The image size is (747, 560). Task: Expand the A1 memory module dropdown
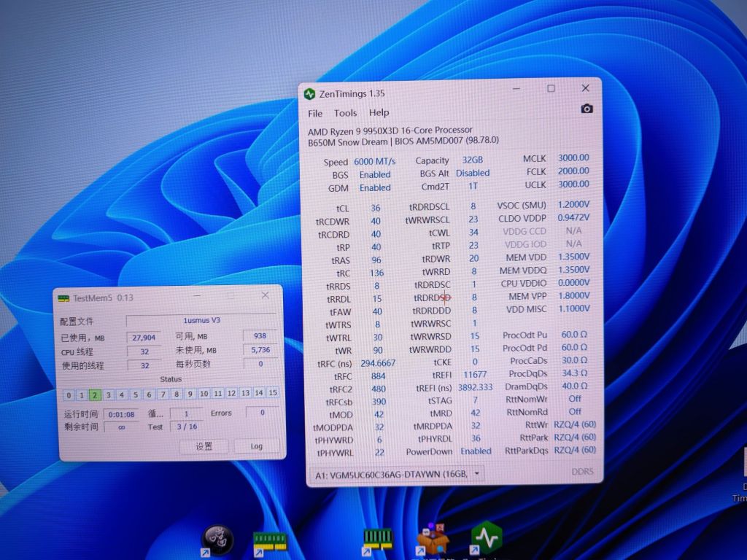coord(477,472)
